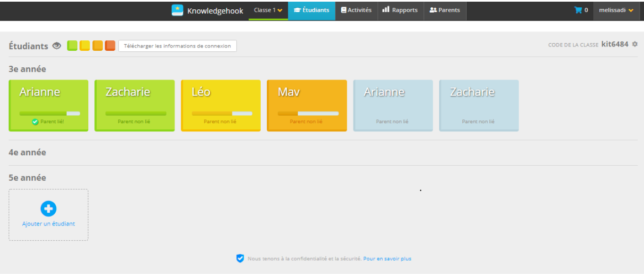The width and height of the screenshot is (644, 274).
Task: Click Parent non lié on Mav's card
Action: pyautogui.click(x=306, y=122)
